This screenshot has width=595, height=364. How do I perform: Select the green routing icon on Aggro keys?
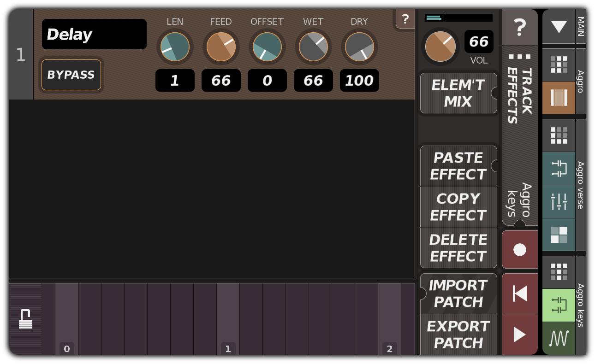[559, 305]
